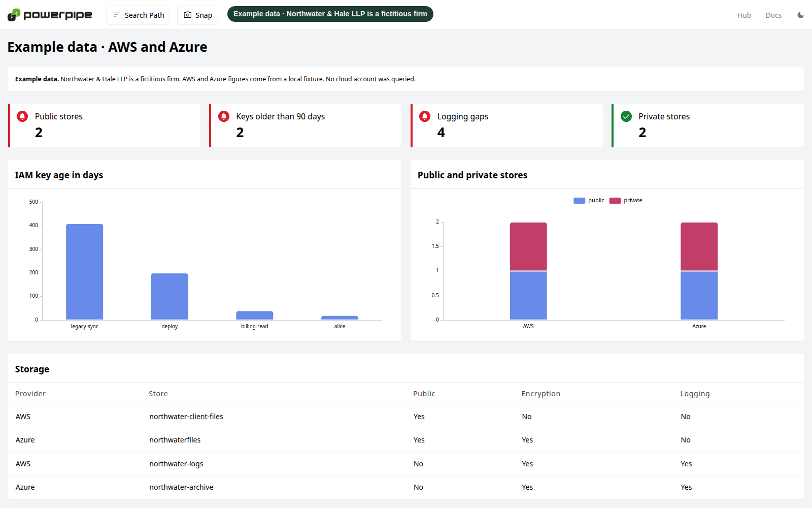The image size is (812, 508).
Task: Click the Logging gaps alarm icon
Action: coord(425,116)
